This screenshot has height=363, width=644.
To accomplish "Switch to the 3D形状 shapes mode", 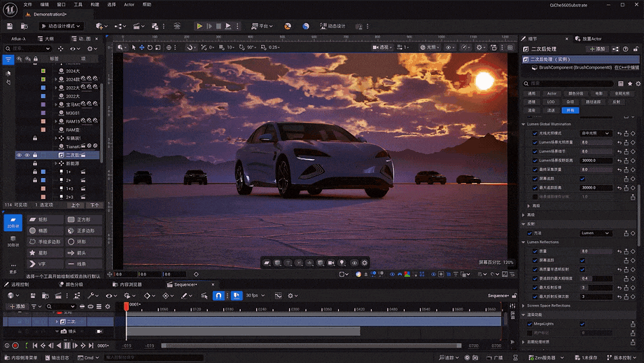I will tap(13, 240).
